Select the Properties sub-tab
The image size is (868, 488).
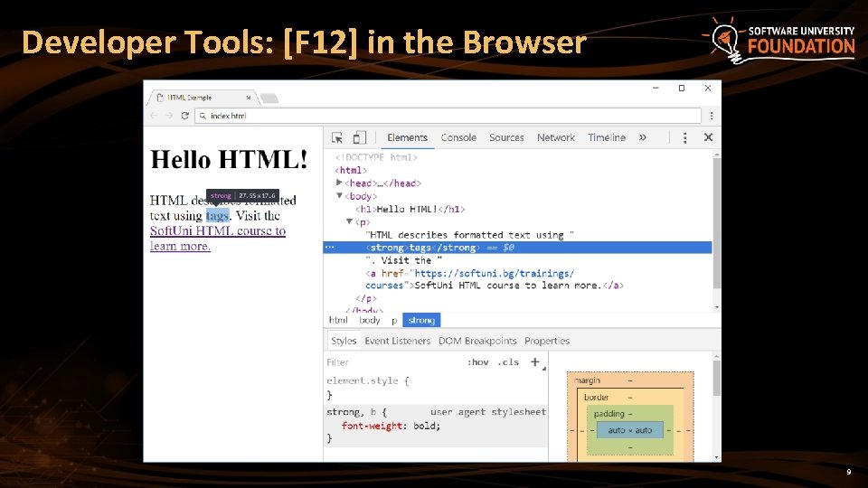547,341
